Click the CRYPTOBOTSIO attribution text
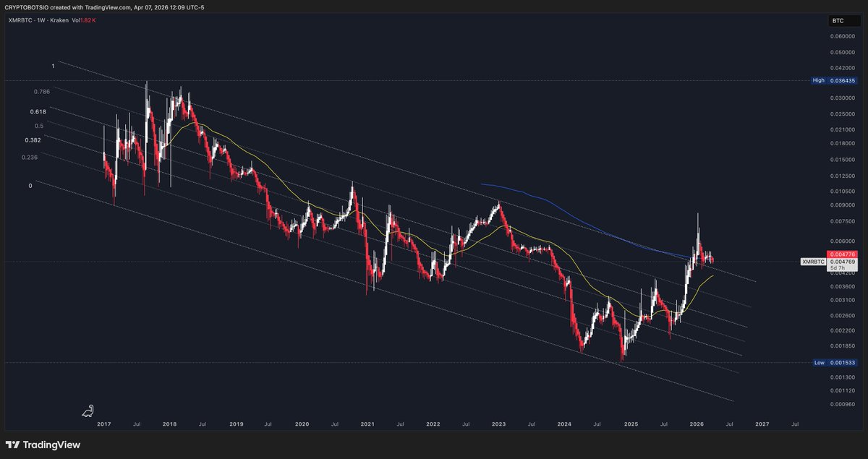The height and width of the screenshot is (459, 868). coord(27,7)
